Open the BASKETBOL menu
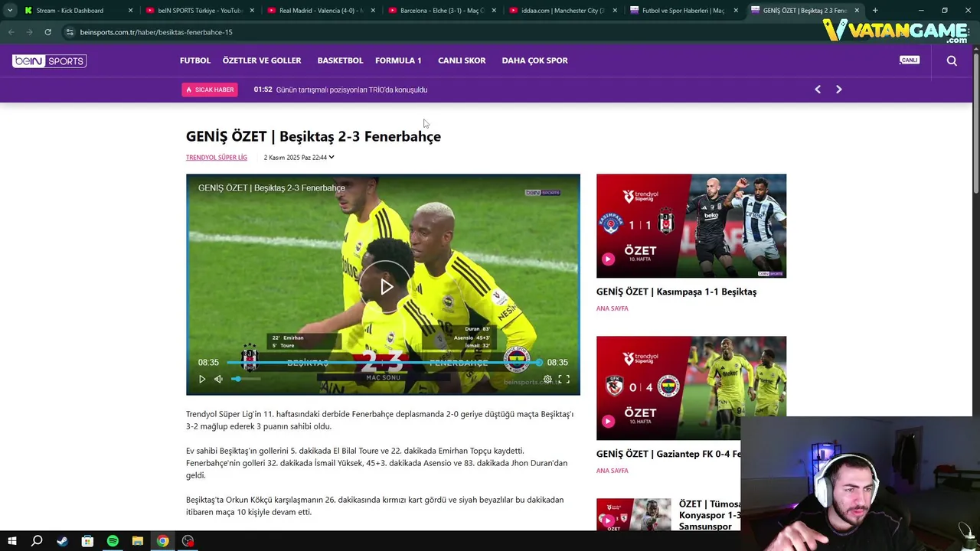This screenshot has width=980, height=551. pyautogui.click(x=340, y=60)
